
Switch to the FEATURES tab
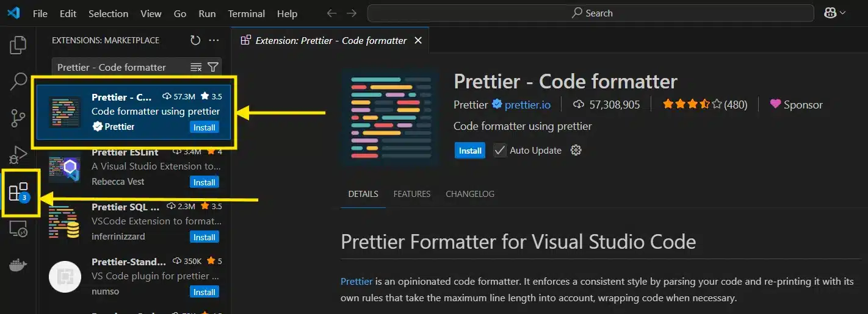[x=412, y=194]
